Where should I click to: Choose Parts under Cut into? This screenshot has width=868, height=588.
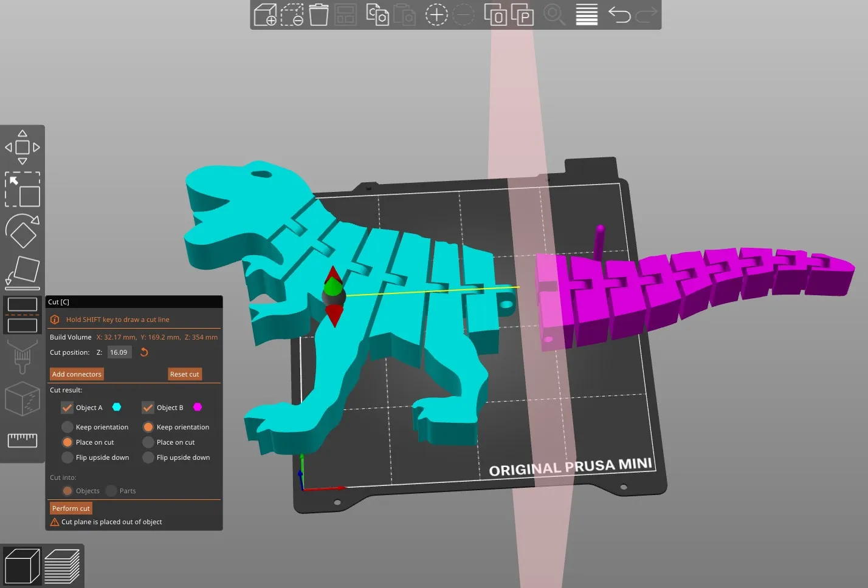click(111, 490)
